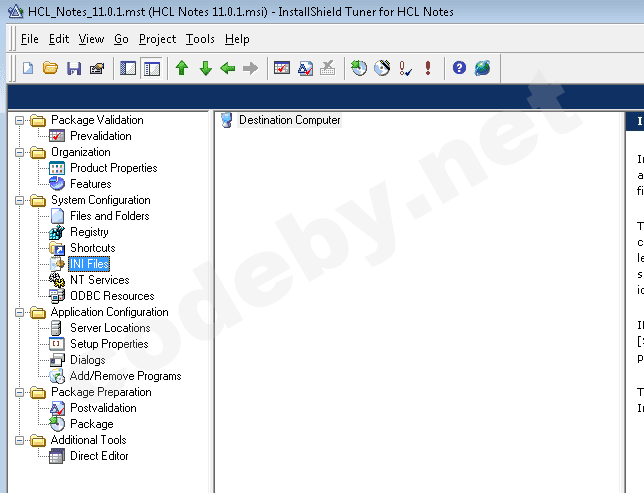The image size is (644, 493).
Task: Open the Help menu
Action: point(237,39)
